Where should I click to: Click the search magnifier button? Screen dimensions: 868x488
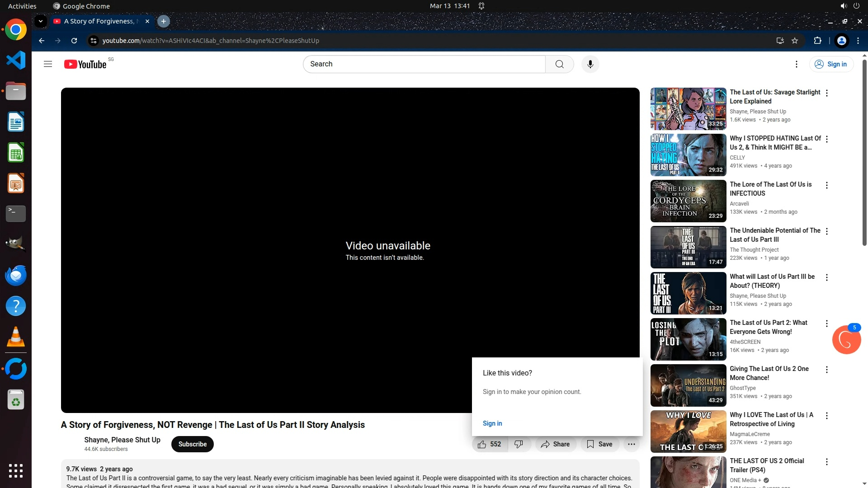(x=559, y=64)
